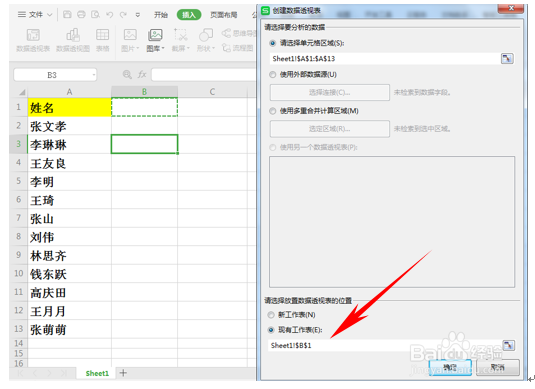This screenshot has height=389, width=535.
Task: Select the cell containing 林思齐
Action: [x=69, y=256]
